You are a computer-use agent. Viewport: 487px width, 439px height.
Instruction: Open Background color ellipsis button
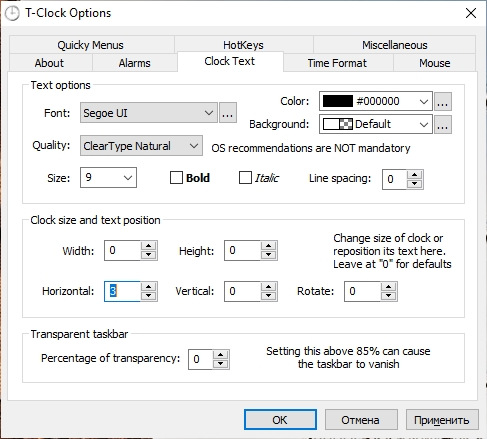coord(442,124)
